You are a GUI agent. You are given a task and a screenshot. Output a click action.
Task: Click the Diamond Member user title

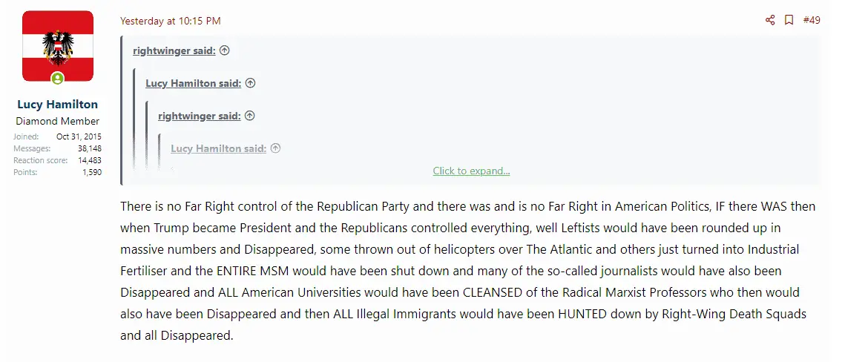point(57,121)
